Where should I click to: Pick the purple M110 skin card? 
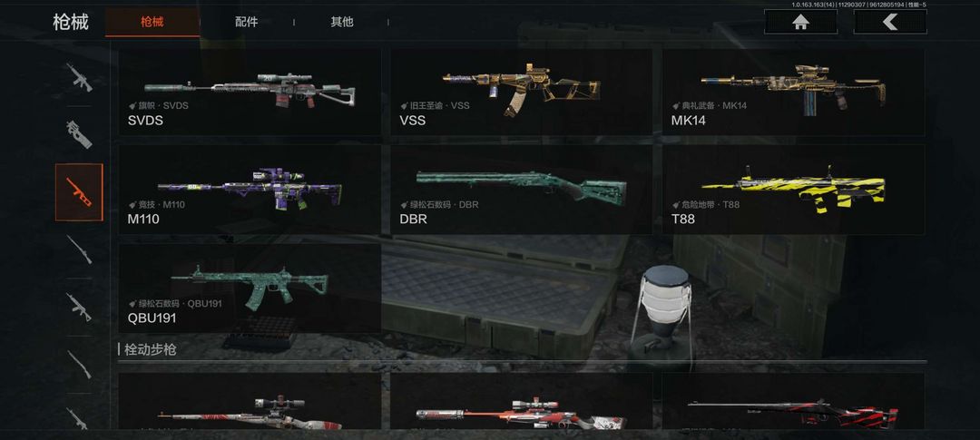[250, 190]
